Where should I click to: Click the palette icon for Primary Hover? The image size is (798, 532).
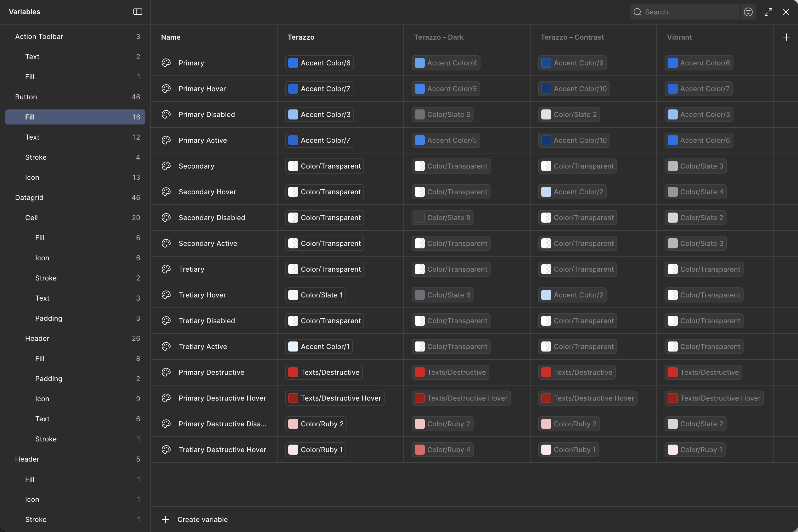tap(166, 89)
